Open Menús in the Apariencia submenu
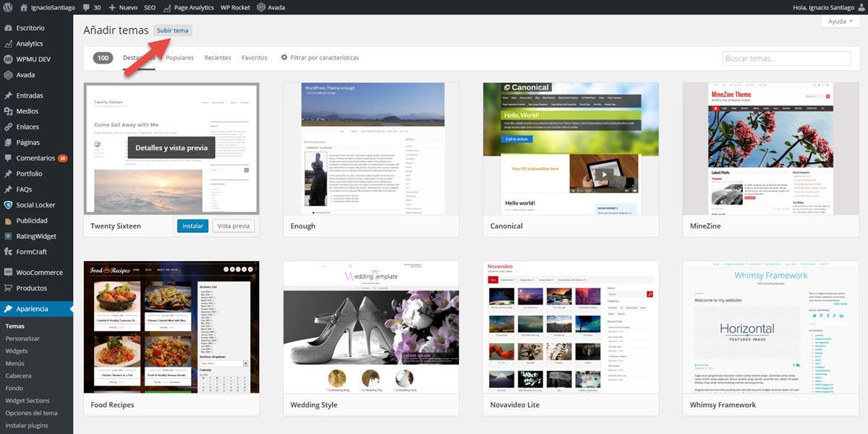Screen dimensions: 868x434 point(15,363)
